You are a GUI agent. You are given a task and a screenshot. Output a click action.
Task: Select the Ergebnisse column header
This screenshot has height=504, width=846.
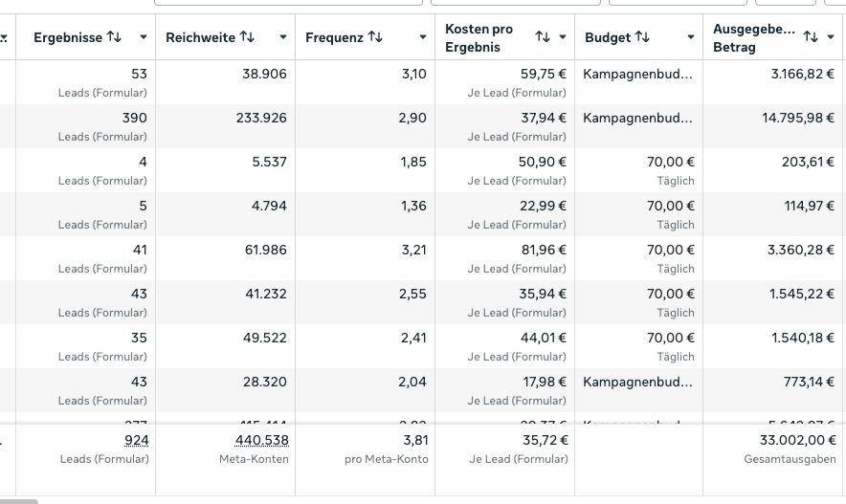pyautogui.click(x=68, y=37)
